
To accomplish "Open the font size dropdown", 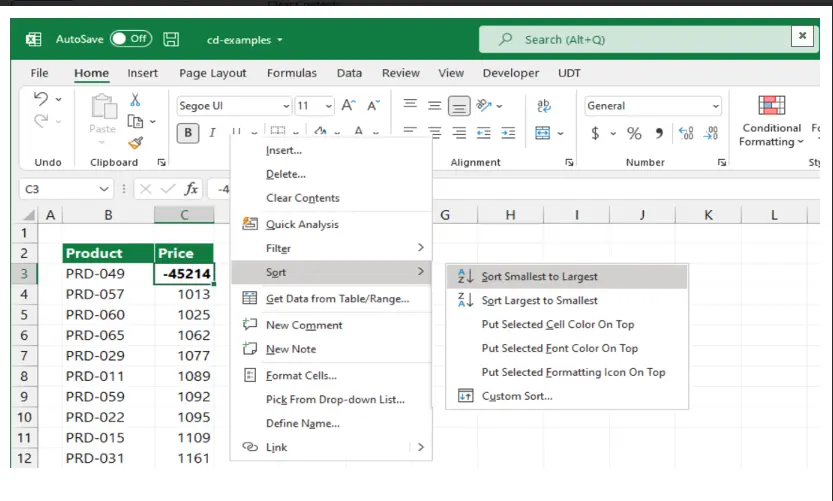I will click(329, 106).
